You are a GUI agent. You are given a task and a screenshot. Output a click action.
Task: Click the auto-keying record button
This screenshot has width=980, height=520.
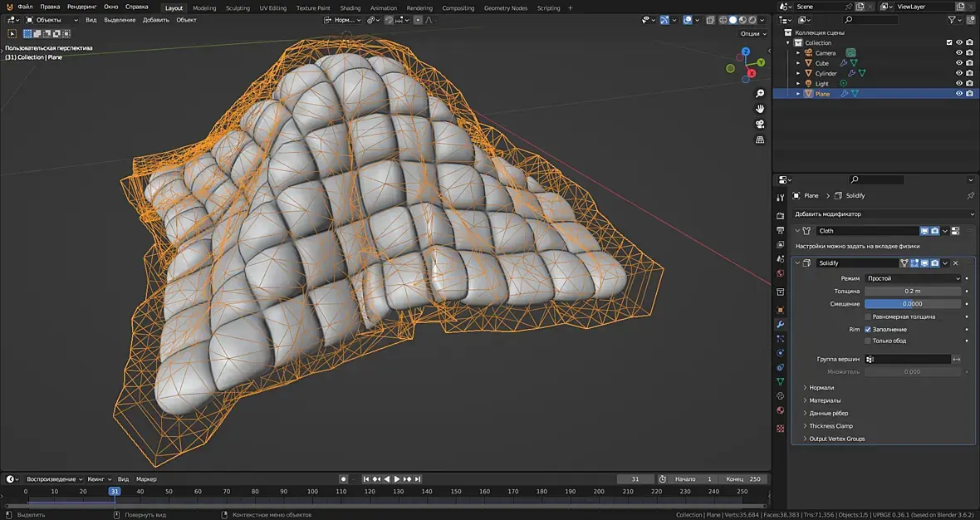coord(343,479)
